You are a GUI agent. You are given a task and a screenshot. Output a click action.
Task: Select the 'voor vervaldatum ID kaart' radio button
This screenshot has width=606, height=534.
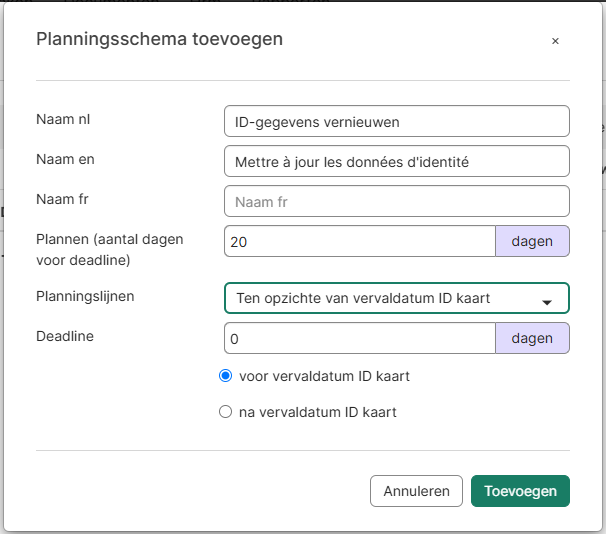pos(226,377)
